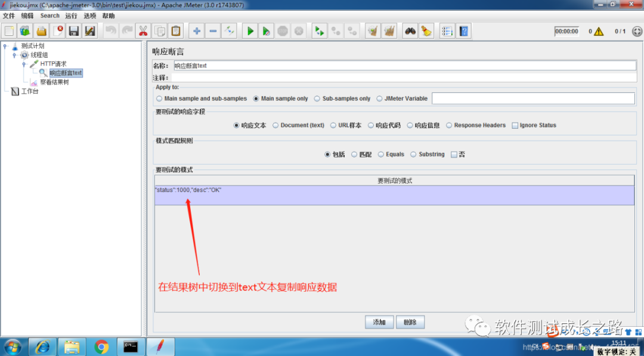Select Sub-samples only radio button
644x356 pixels.
click(342, 98)
